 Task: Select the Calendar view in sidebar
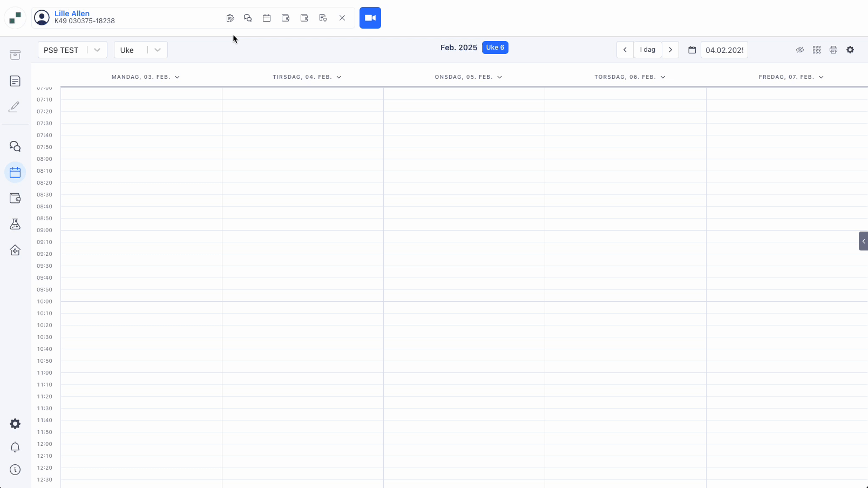click(x=15, y=172)
